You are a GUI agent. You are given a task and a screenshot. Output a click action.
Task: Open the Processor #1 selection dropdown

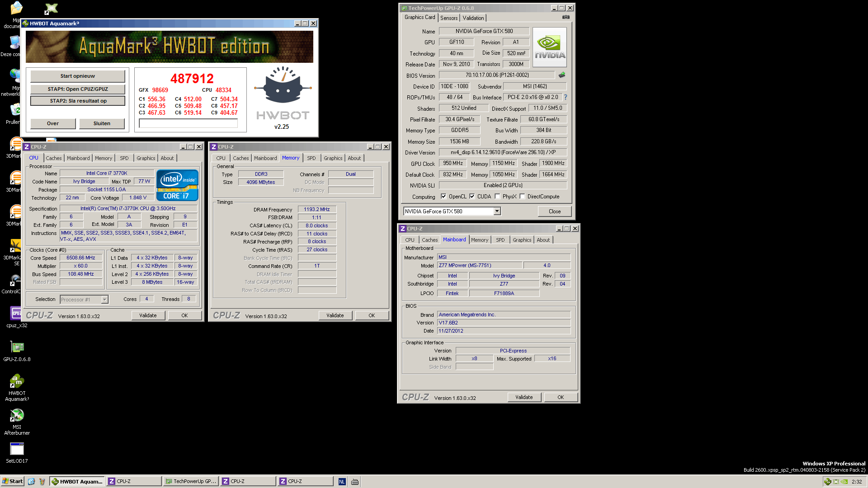coord(104,300)
